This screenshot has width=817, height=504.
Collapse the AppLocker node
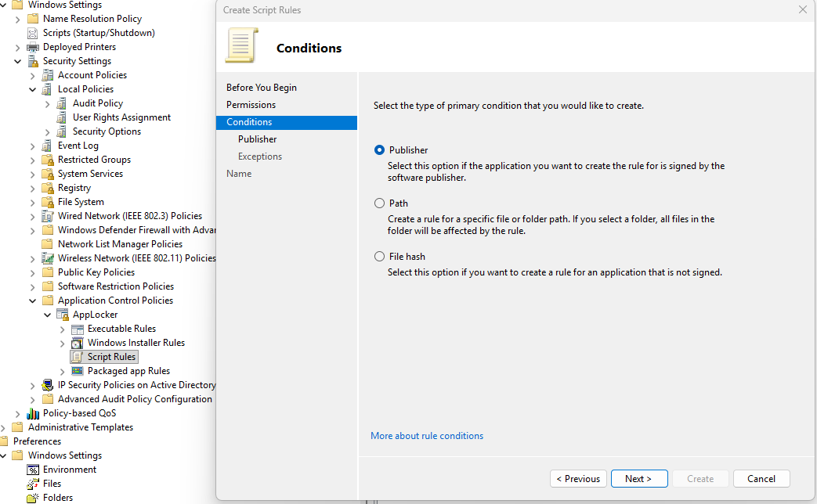tap(48, 315)
